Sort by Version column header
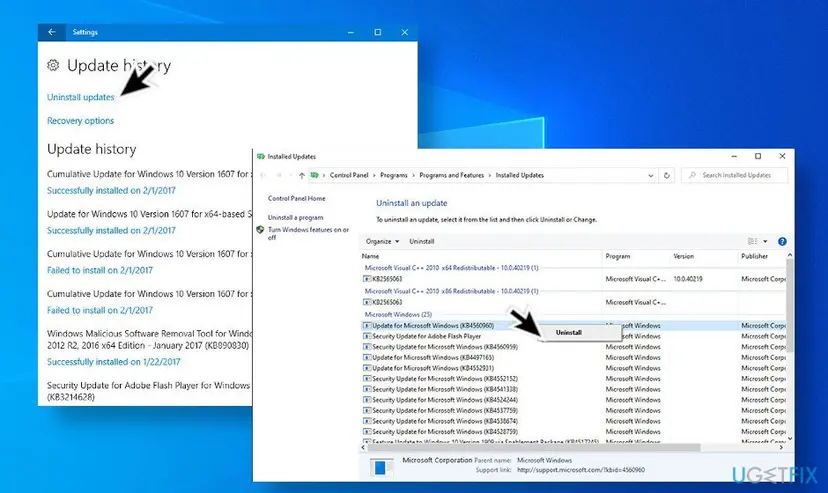Screen dimensions: 828x493 pyautogui.click(x=703, y=256)
